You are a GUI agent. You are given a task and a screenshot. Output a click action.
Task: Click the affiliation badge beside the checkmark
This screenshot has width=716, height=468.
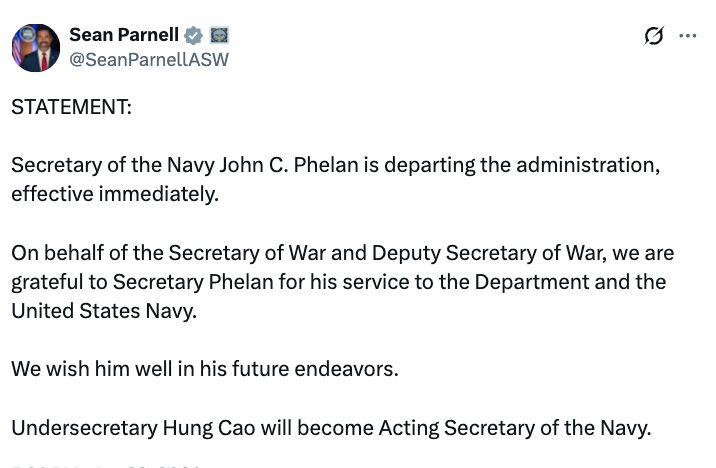pos(219,35)
